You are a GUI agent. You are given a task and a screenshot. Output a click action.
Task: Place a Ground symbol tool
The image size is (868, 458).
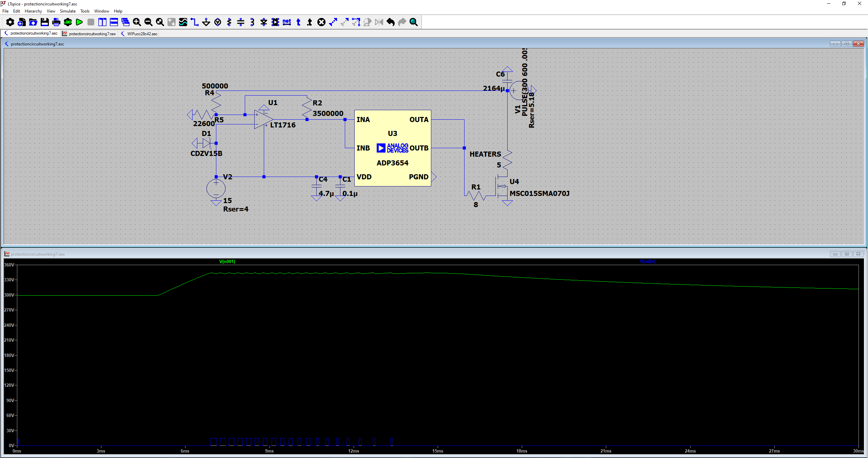pos(206,22)
